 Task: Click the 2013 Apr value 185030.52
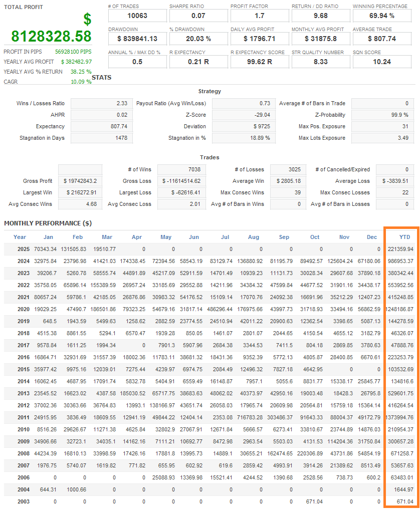click(132, 394)
